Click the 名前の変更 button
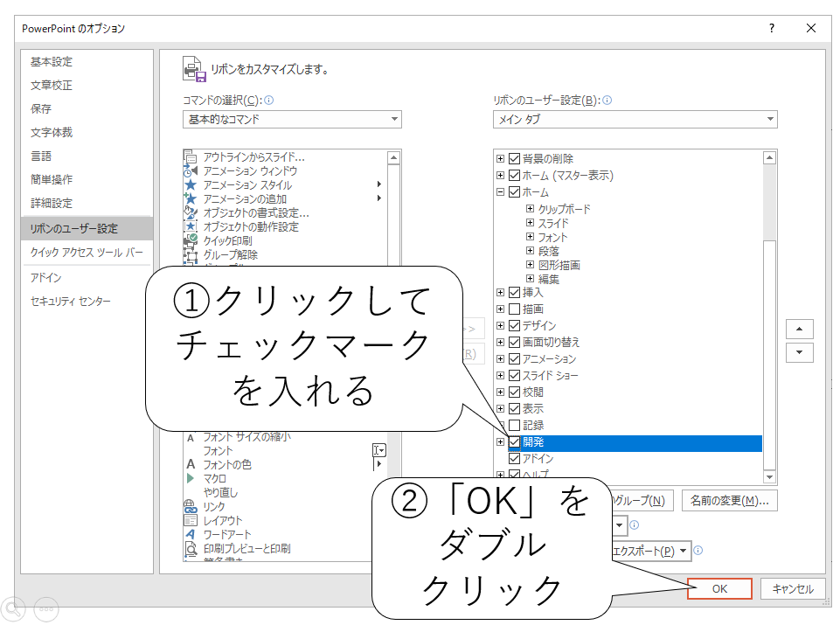840x625 pixels. click(x=729, y=501)
